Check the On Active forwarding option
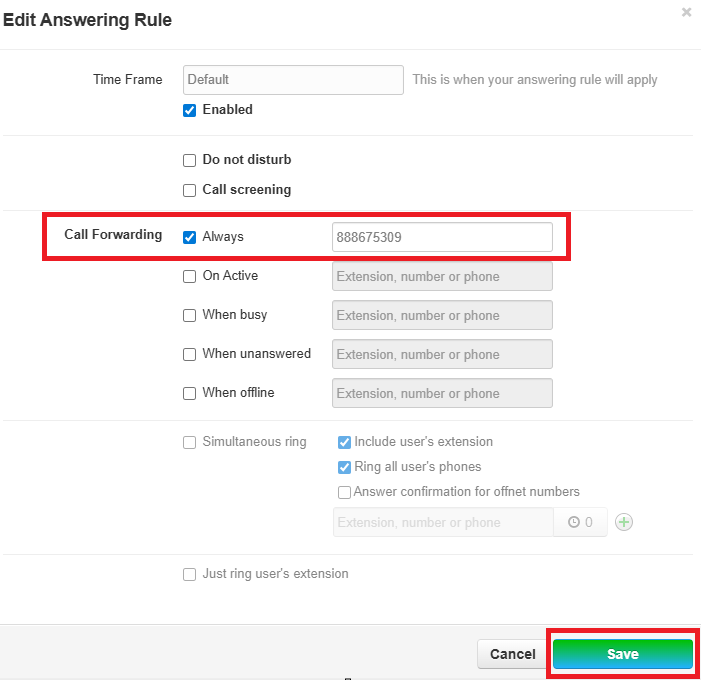The width and height of the screenshot is (701, 680). (x=189, y=276)
